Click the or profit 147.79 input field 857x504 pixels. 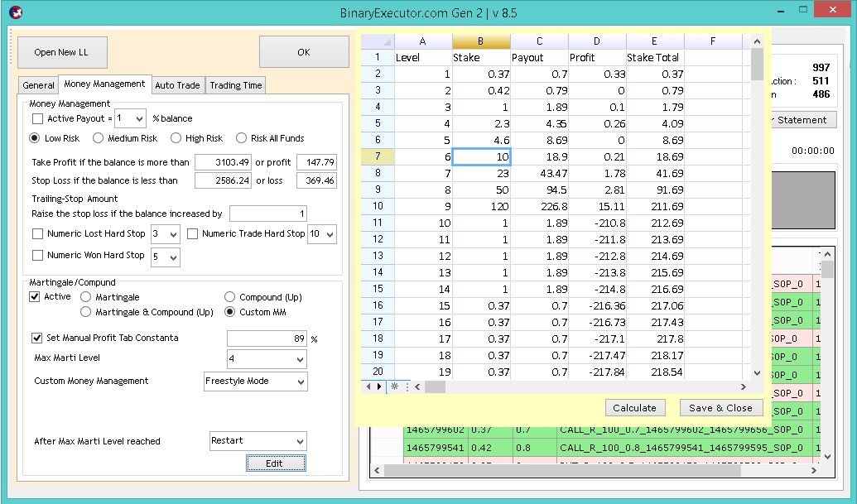click(316, 162)
